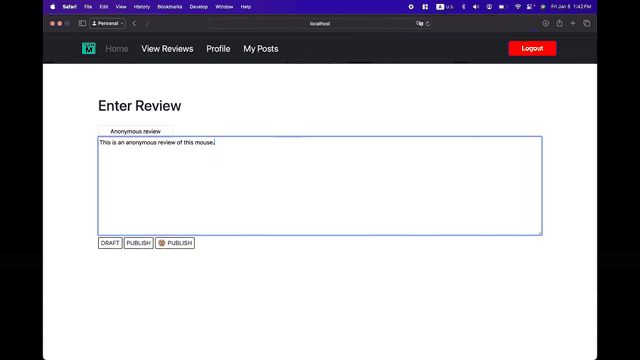This screenshot has height=360, width=640.
Task: Open the Window menu
Action: (x=224, y=7)
